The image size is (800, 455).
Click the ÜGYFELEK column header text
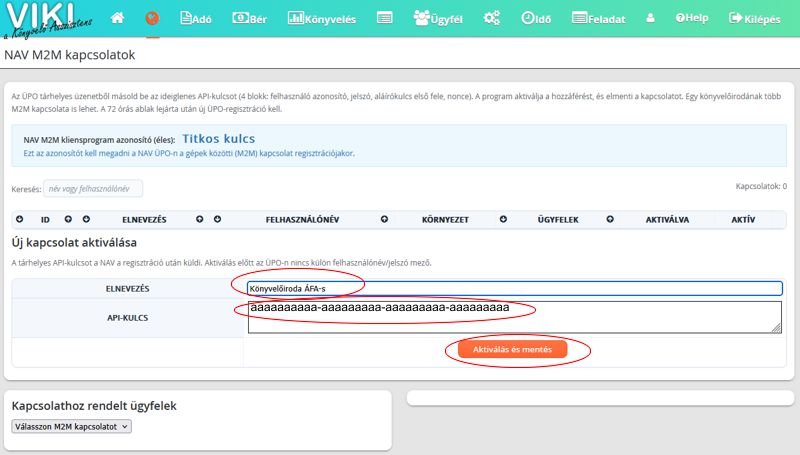pos(558,220)
